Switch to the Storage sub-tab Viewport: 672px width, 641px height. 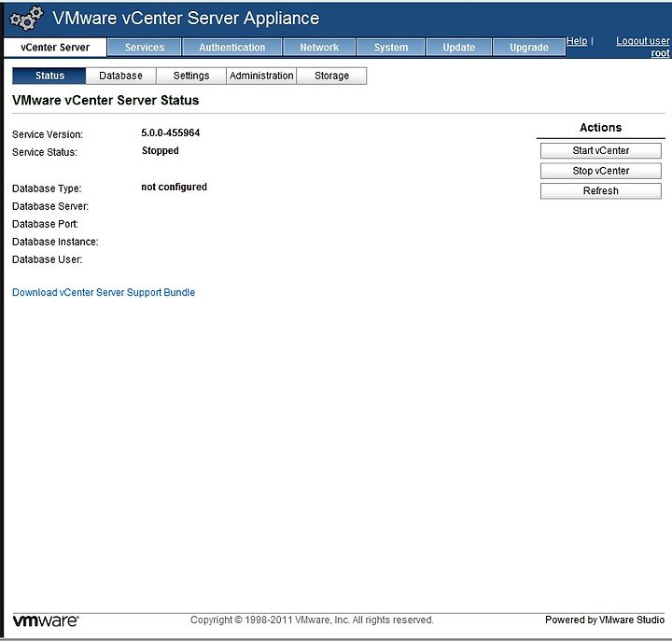pyautogui.click(x=331, y=76)
